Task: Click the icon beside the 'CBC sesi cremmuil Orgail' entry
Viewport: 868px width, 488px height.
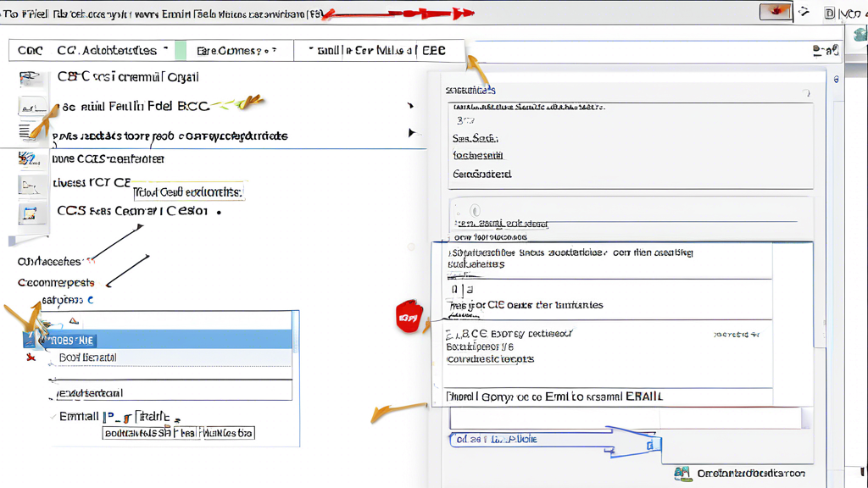Action: (x=30, y=78)
